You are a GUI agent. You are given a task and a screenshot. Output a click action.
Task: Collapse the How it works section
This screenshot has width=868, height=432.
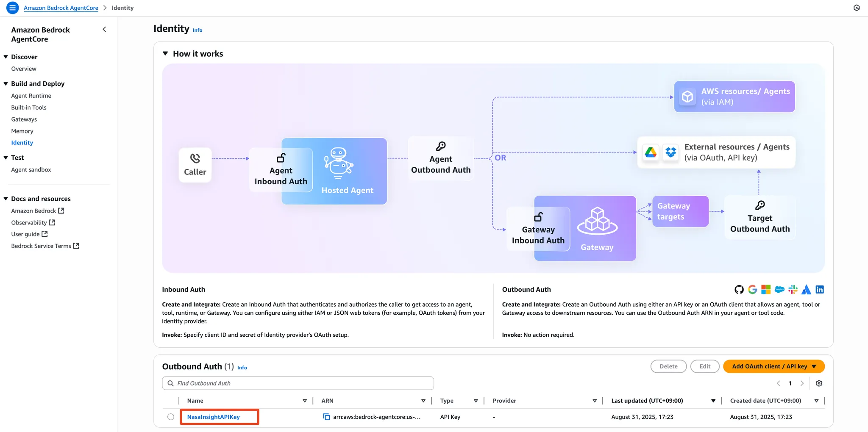point(165,54)
